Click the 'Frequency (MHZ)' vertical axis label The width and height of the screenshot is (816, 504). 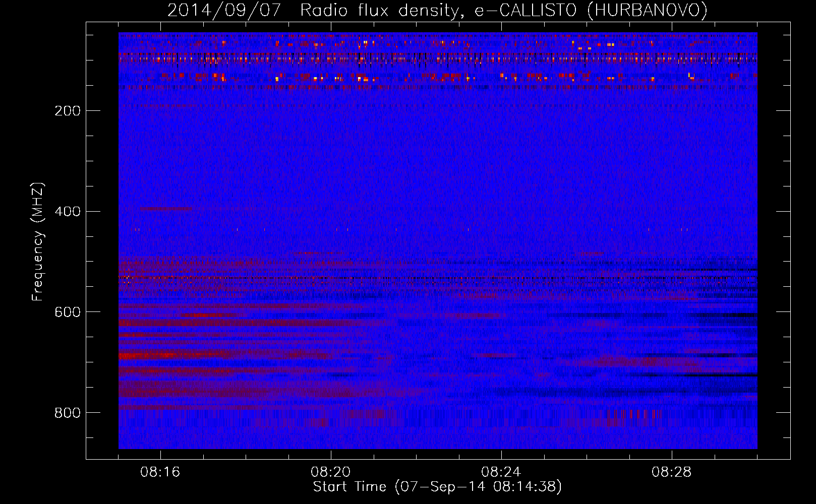38,242
